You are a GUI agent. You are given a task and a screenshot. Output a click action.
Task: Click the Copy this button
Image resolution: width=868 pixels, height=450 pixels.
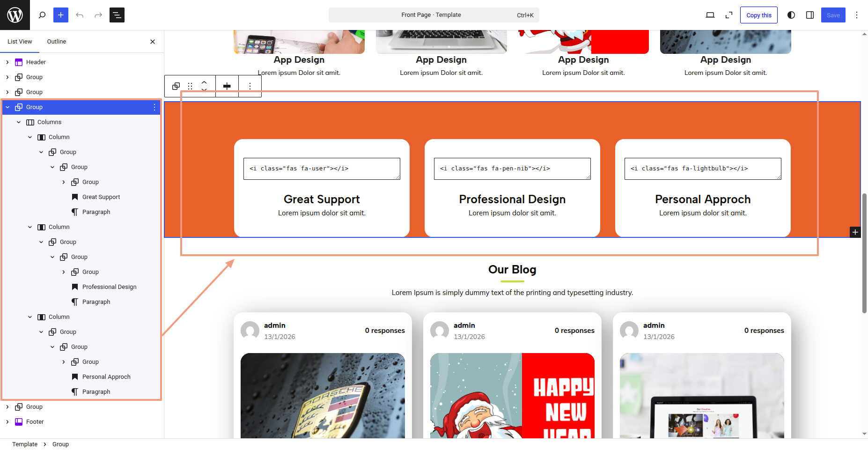[759, 15]
